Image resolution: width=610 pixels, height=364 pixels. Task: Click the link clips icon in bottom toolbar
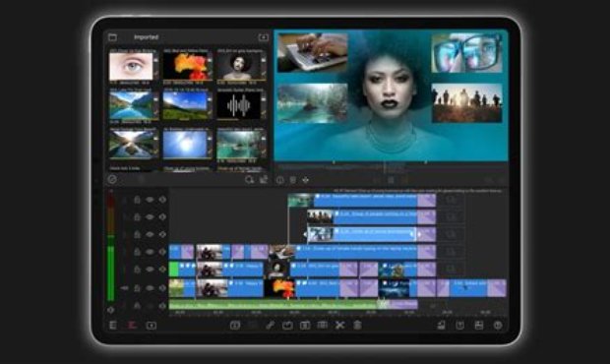click(270, 325)
